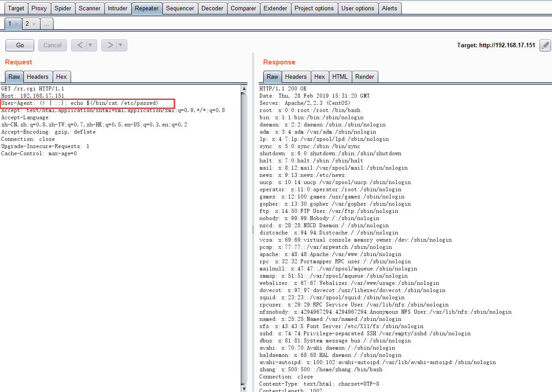Image resolution: width=552 pixels, height=392 pixels.
Task: Click the request pane scrollbar down arrow
Action: pos(244,388)
